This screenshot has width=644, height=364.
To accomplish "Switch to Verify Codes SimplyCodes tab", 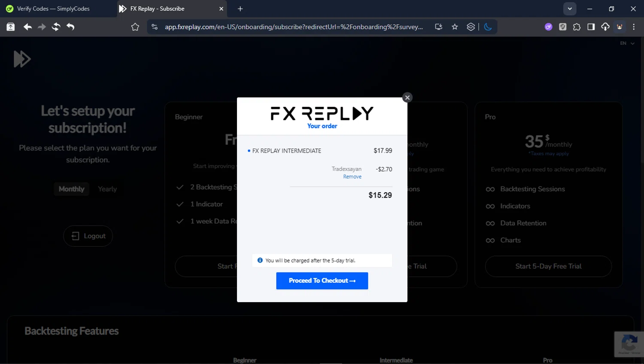I will coord(53,9).
